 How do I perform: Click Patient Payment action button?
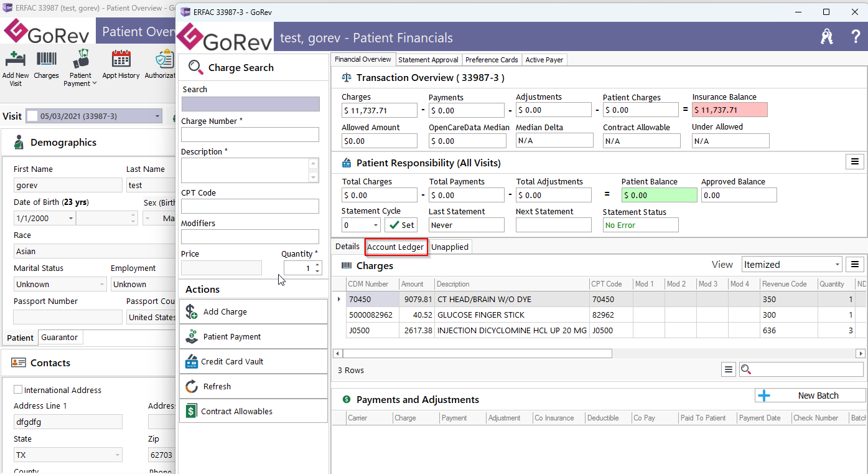tap(253, 336)
